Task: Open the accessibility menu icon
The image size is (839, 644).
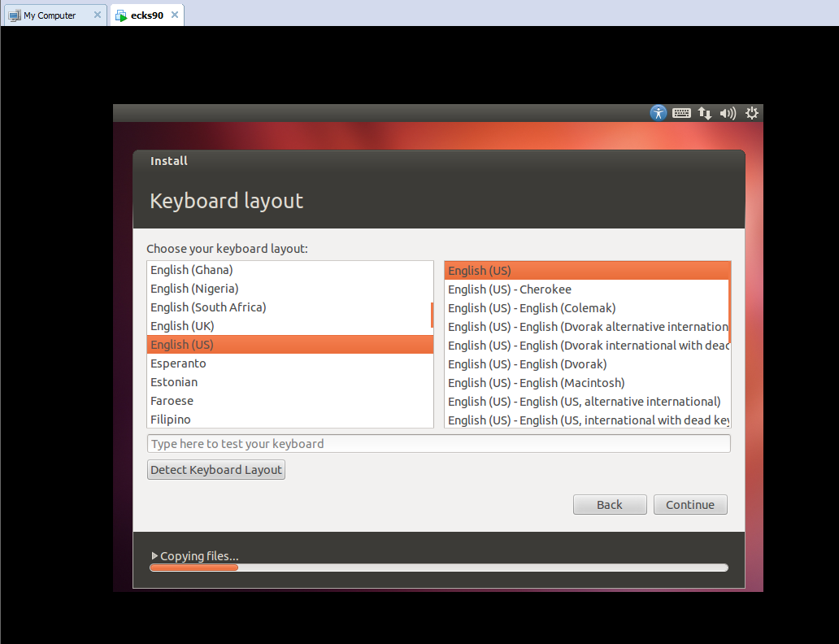Action: tap(659, 113)
